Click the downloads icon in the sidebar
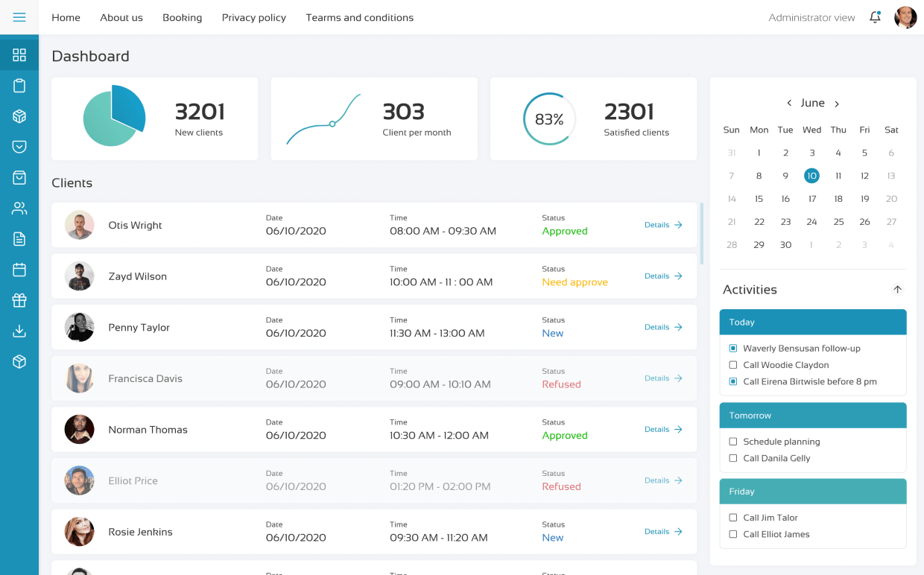Screen dimensions: 924x575 click(x=19, y=330)
